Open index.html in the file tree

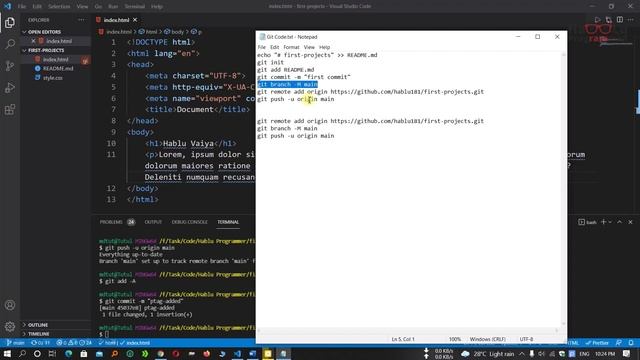coord(56,59)
